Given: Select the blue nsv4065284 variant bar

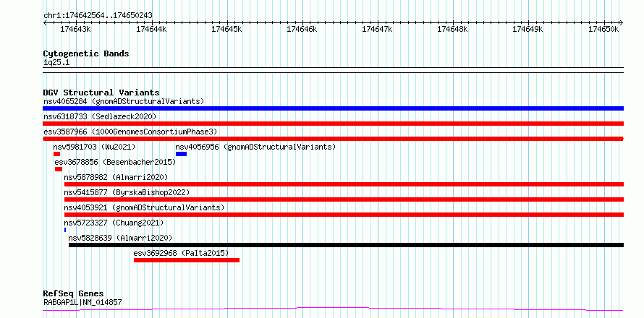Looking at the screenshot, I should (333, 108).
